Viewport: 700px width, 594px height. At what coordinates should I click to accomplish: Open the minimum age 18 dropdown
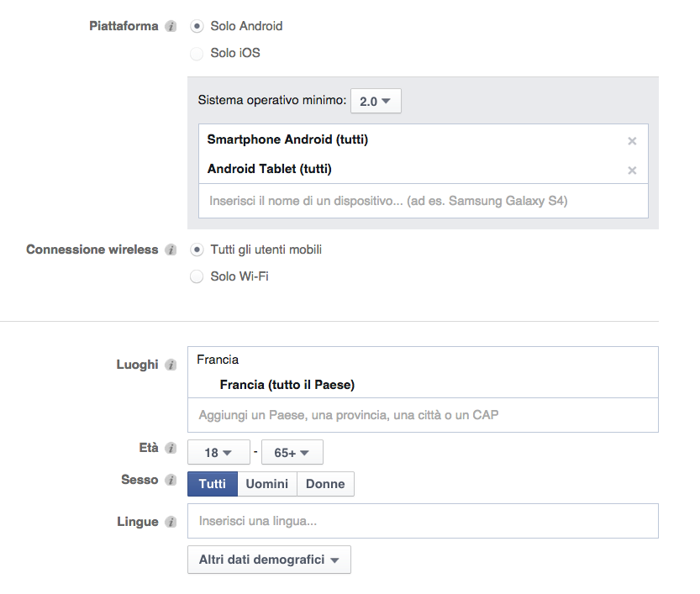point(218,453)
